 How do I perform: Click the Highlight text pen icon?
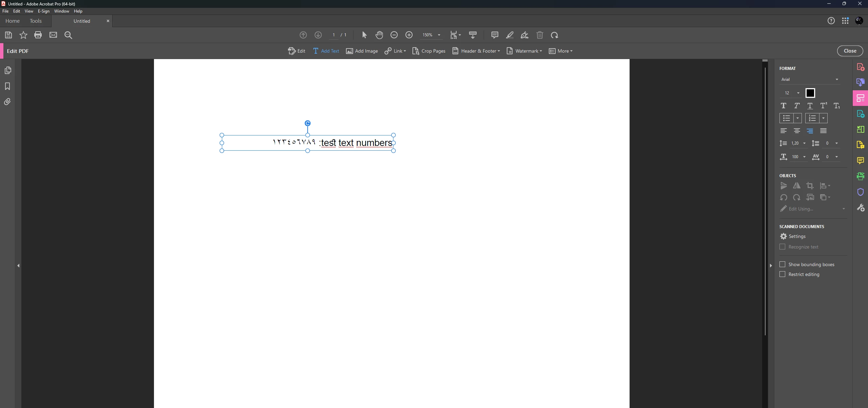tap(509, 35)
